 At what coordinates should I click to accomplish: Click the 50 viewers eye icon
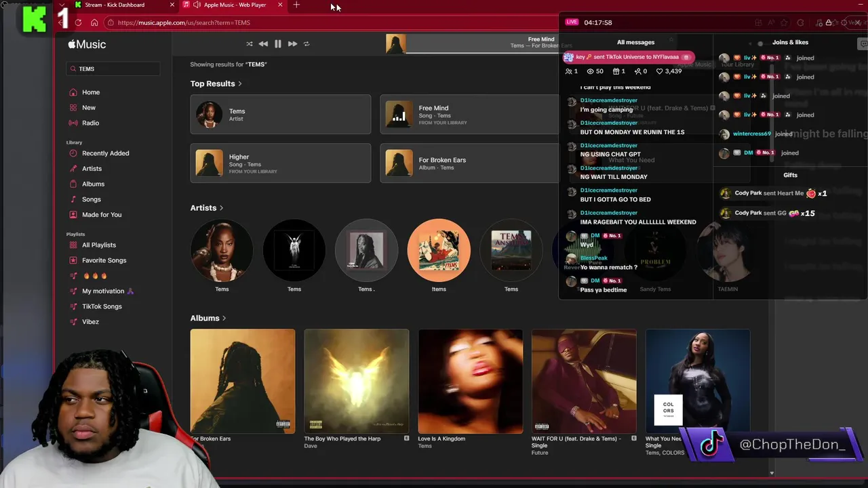click(x=590, y=71)
